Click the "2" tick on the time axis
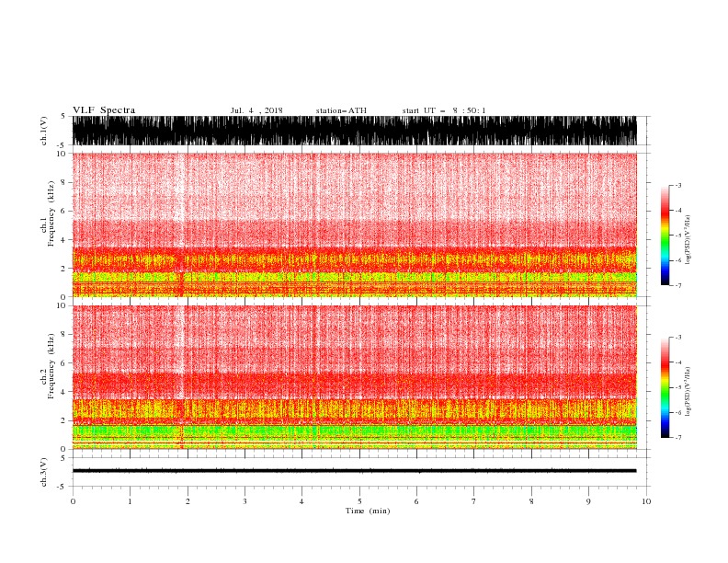Viewport: 728px width, 563px height. coord(188,501)
